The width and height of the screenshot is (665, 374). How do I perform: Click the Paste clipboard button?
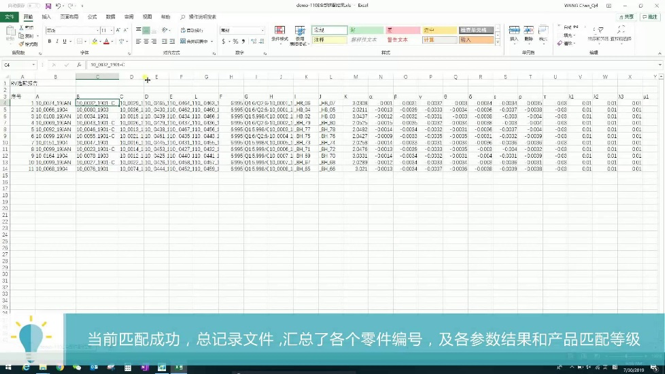(x=10, y=34)
